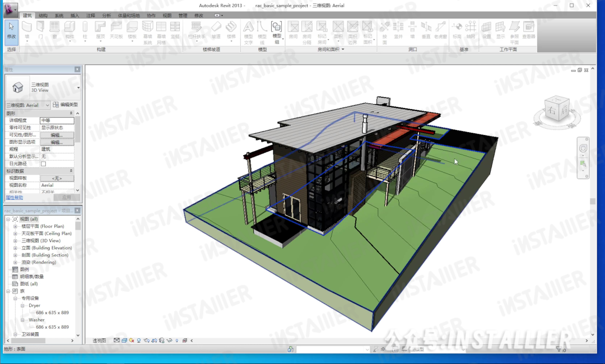Expand the 天花板平面 (Ceiling Plan) tree node

pos(16,234)
